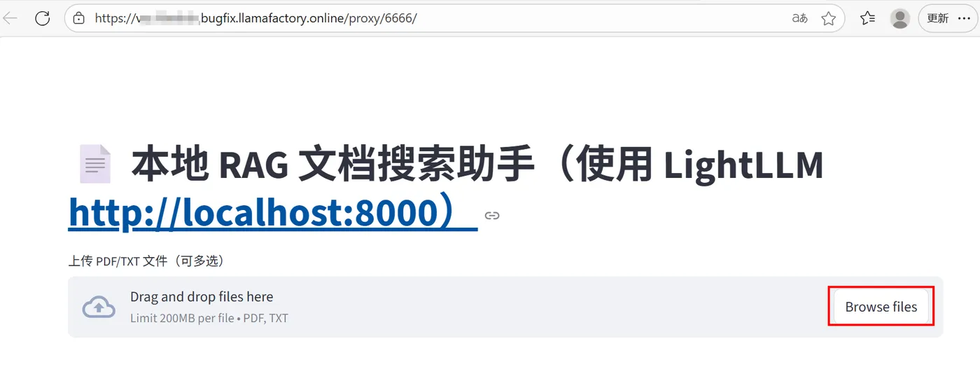Add page to favorites with star icon
Screen dimensions: 980x381
[829, 18]
